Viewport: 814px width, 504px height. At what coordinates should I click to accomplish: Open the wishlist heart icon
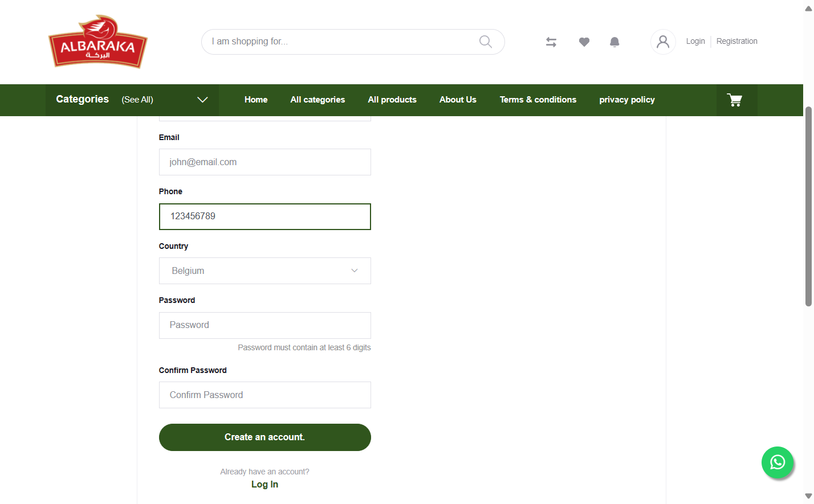click(x=584, y=42)
